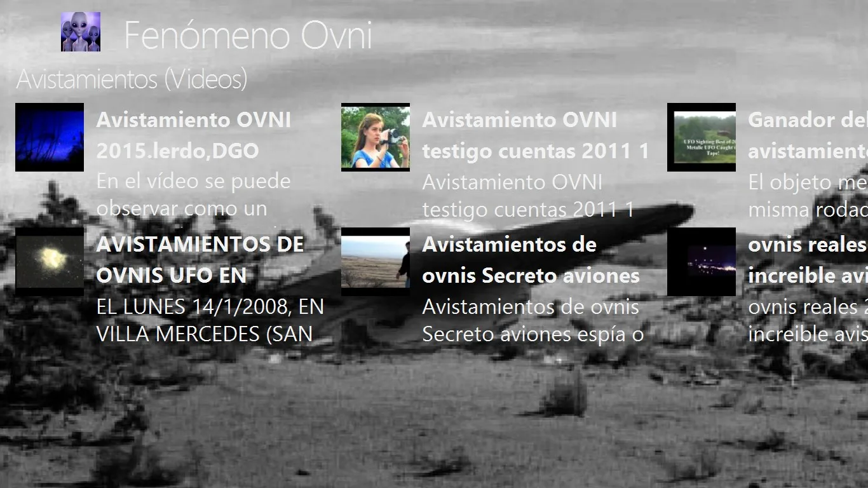The image size is (868, 488).
Task: Click description 'ovnis reales 2' under the night lights video
Action: click(x=808, y=320)
